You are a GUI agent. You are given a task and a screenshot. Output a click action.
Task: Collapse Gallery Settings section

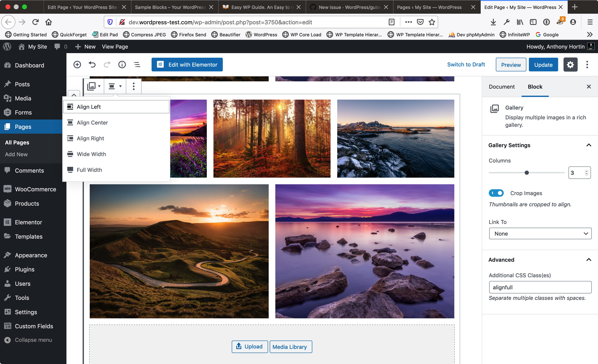(589, 145)
